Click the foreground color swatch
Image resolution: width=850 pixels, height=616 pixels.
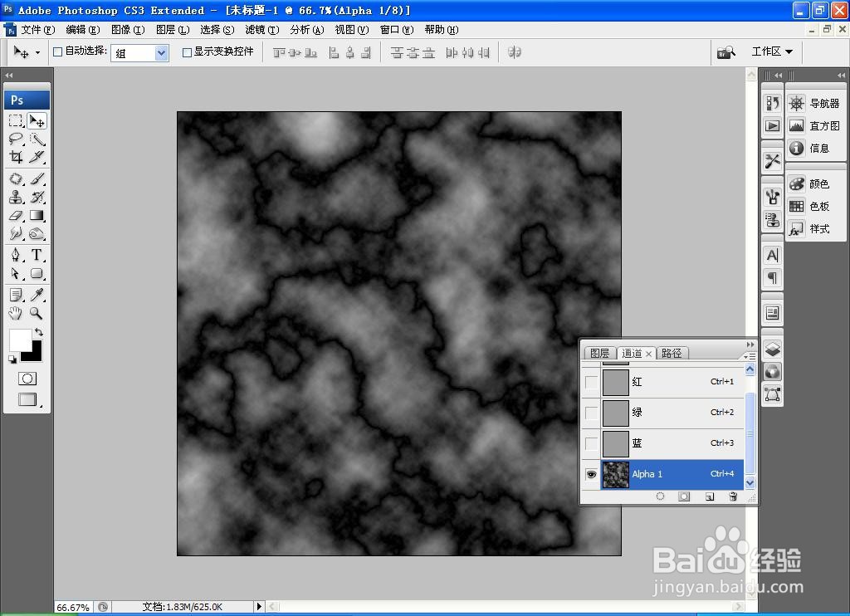pyautogui.click(x=20, y=340)
